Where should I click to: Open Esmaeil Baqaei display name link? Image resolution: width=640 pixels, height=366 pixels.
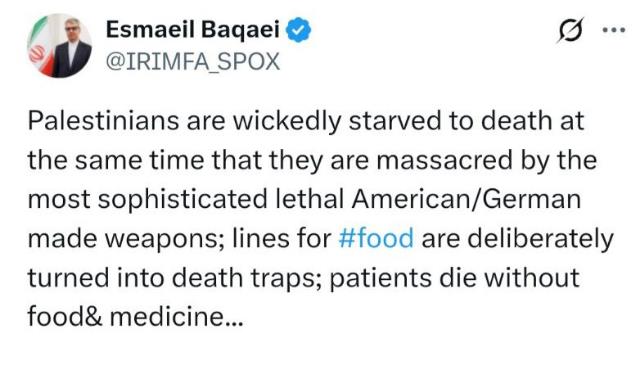tap(193, 29)
